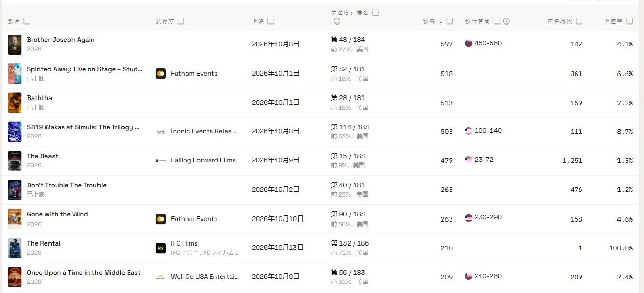
Task: Open the Baththa movie title link
Action: pos(39,98)
